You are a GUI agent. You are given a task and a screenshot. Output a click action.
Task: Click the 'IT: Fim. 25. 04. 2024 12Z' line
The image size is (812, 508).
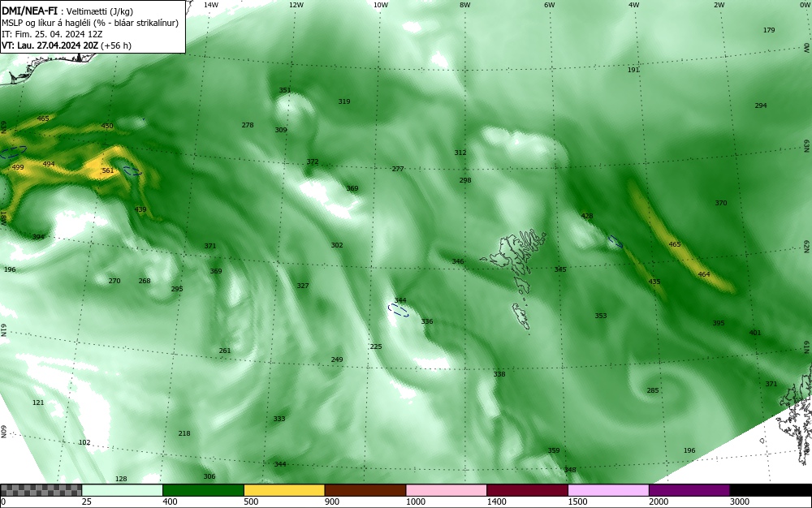[x=52, y=34]
